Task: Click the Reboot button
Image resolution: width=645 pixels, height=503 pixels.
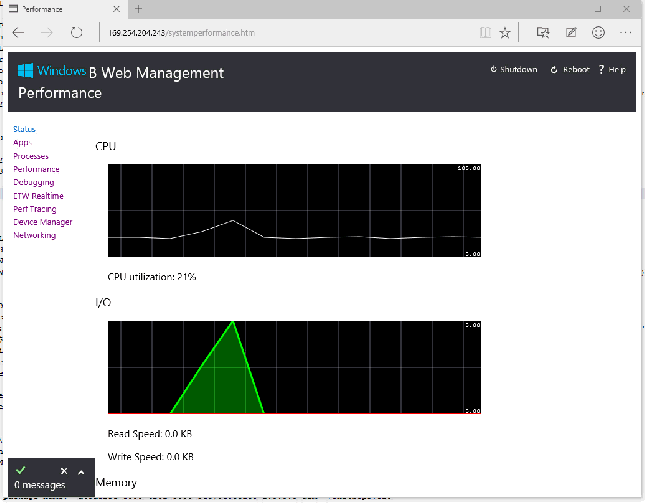Action: pyautogui.click(x=570, y=70)
